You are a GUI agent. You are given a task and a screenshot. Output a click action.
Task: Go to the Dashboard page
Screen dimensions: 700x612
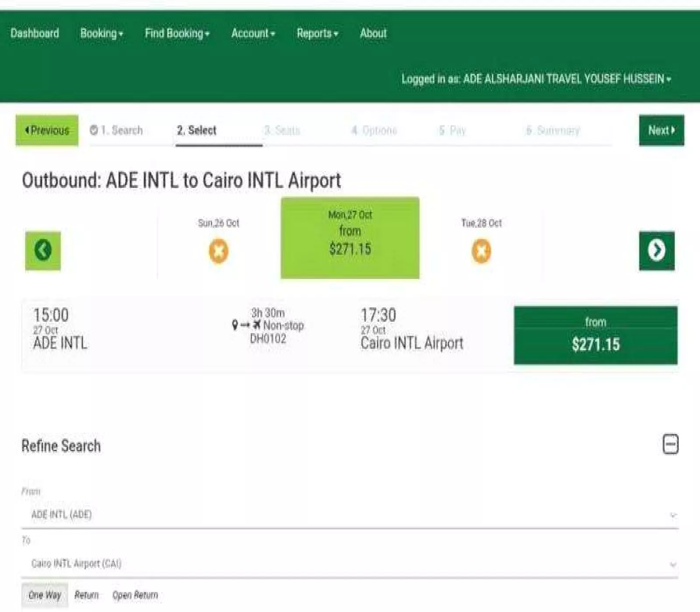[35, 33]
